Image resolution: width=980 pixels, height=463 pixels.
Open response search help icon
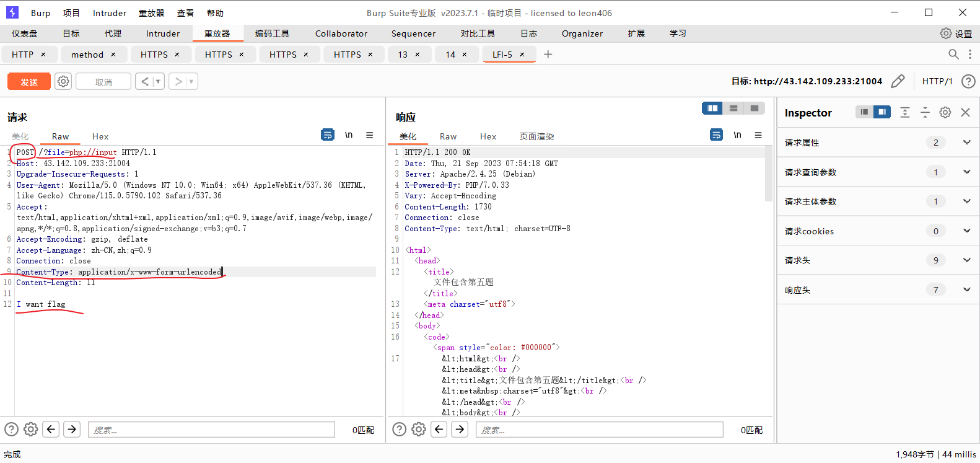point(400,429)
